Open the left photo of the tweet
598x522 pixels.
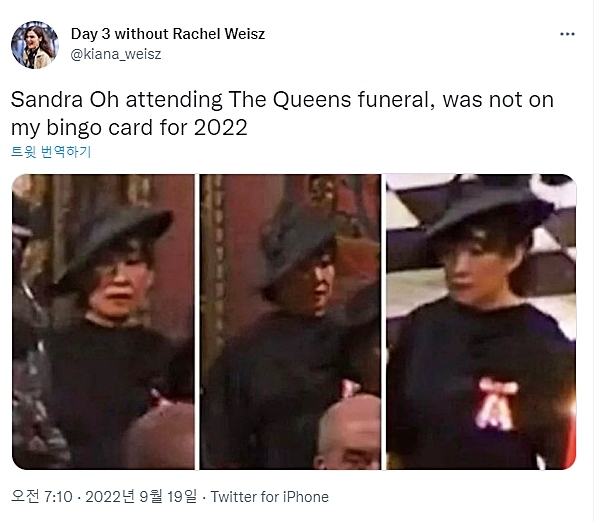pos(103,321)
